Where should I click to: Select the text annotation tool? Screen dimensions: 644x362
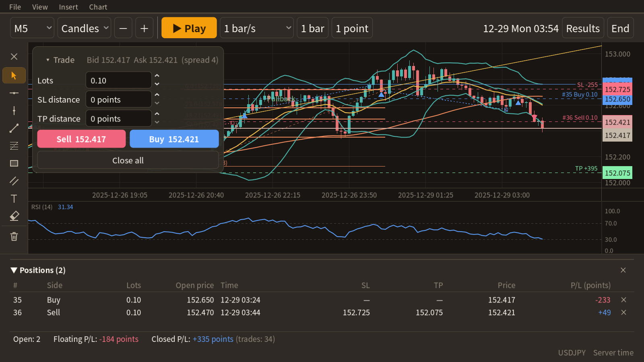(14, 199)
